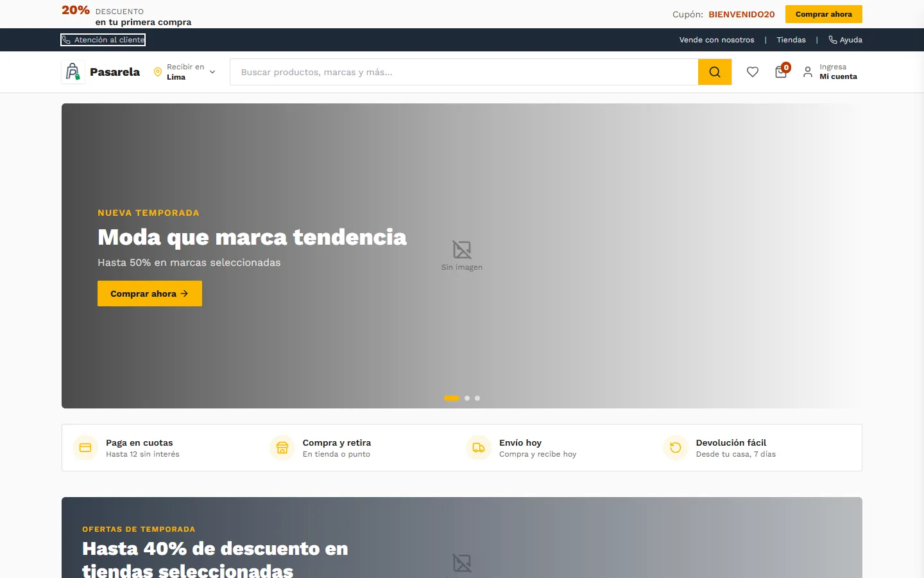
Task: Click Comprar ahora button in hero slide
Action: pos(150,293)
